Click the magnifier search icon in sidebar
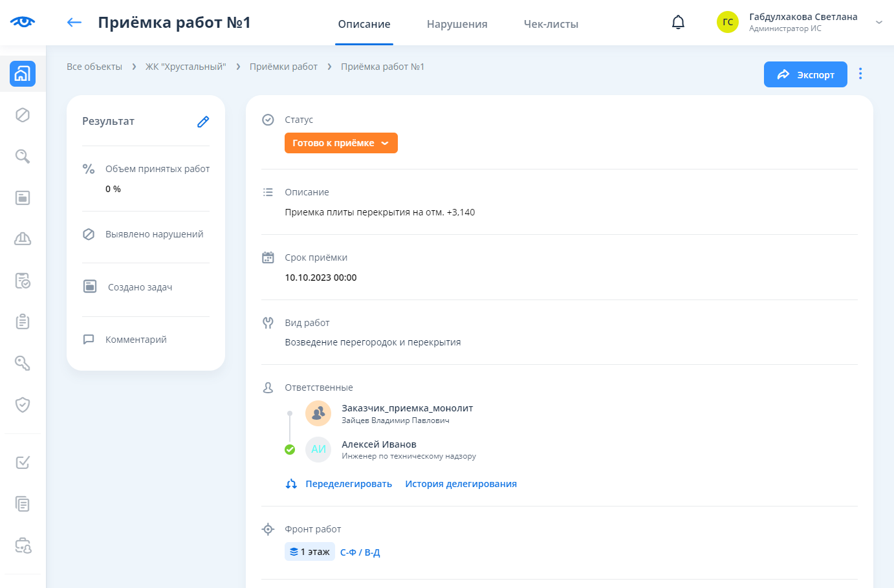Viewport: 894px width, 588px height. (23, 157)
